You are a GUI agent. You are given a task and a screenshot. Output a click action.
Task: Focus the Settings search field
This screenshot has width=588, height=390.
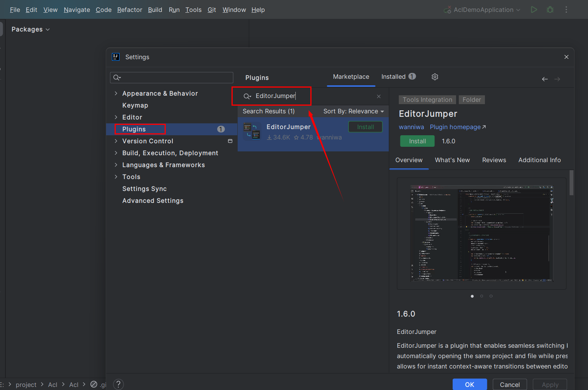coord(172,78)
